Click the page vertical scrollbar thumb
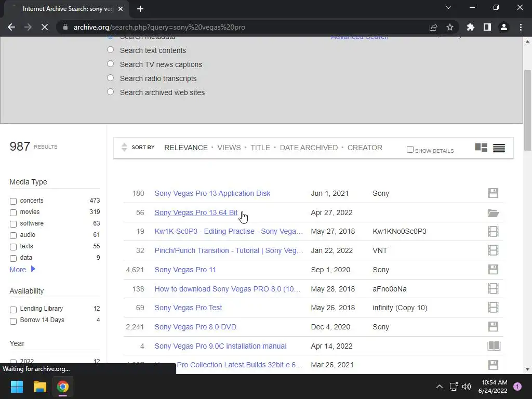Screen dimensions: 532x399 (527, 110)
